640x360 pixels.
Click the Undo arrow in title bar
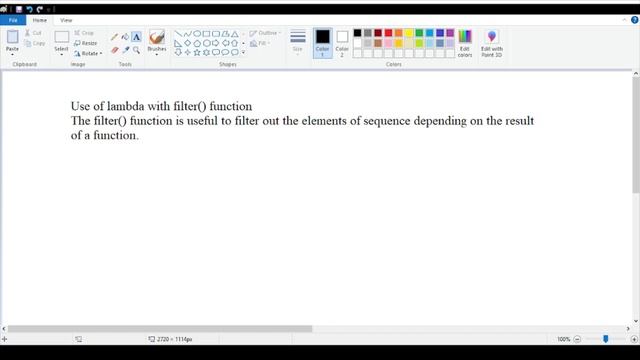(x=29, y=9)
